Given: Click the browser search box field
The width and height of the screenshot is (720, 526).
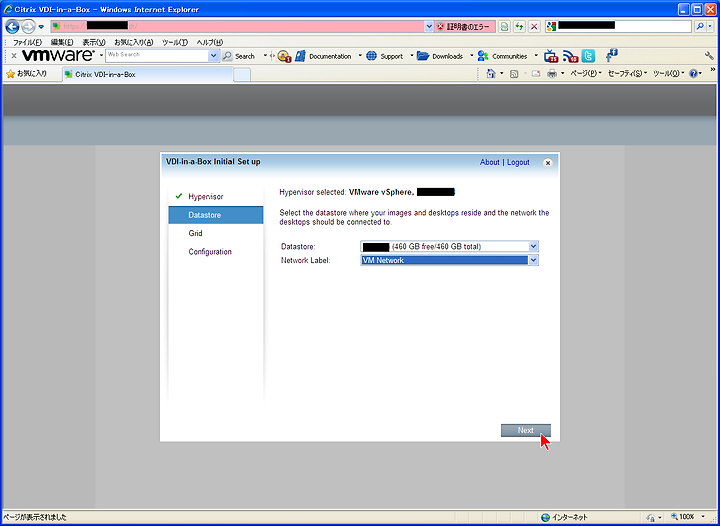Looking at the screenshot, I should (618, 26).
